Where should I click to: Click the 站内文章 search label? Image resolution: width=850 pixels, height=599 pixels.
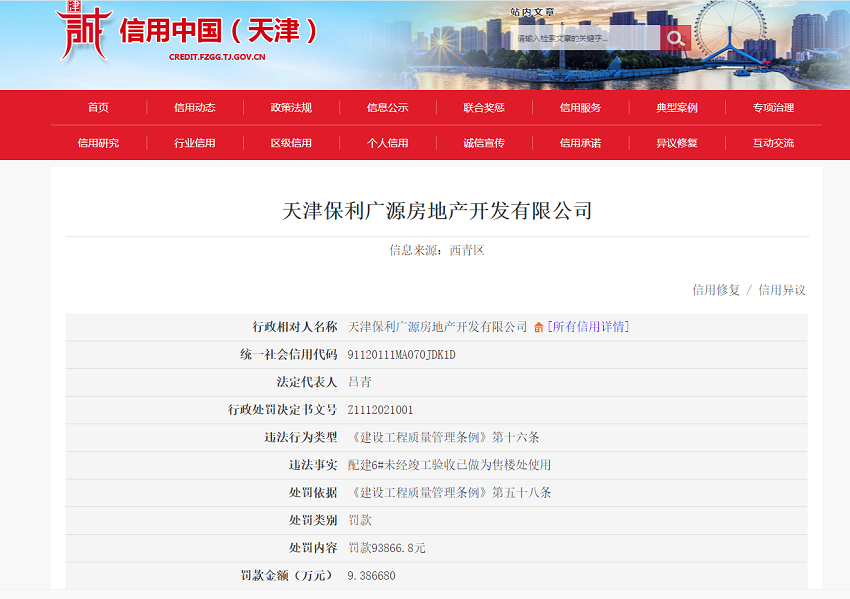pyautogui.click(x=532, y=12)
